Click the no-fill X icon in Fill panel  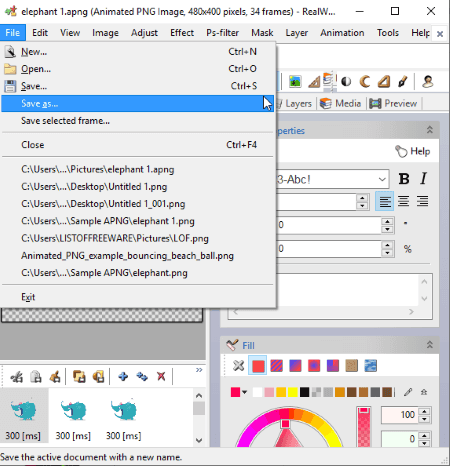tap(238, 366)
